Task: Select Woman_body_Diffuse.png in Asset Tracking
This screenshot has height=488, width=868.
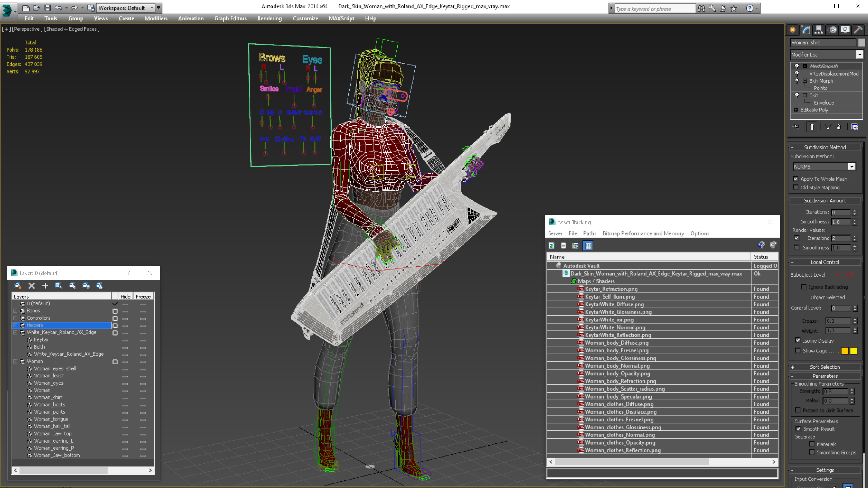Action: (617, 343)
